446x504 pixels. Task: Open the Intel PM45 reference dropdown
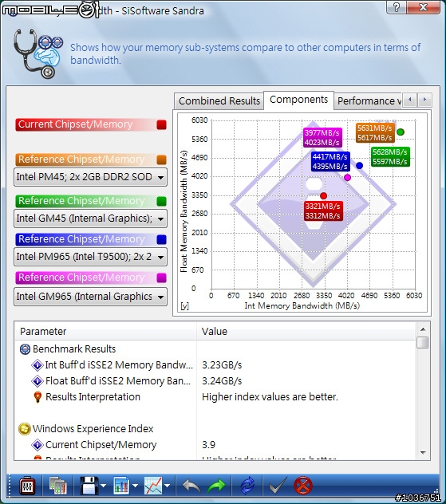(x=90, y=177)
